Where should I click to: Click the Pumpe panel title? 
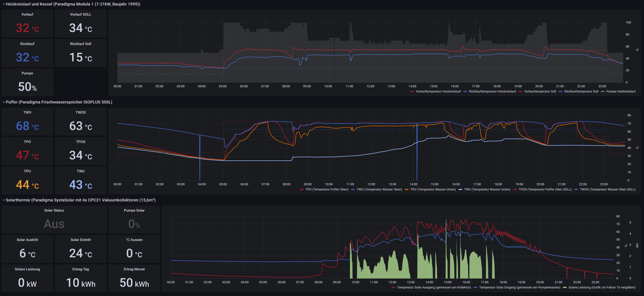click(x=27, y=73)
